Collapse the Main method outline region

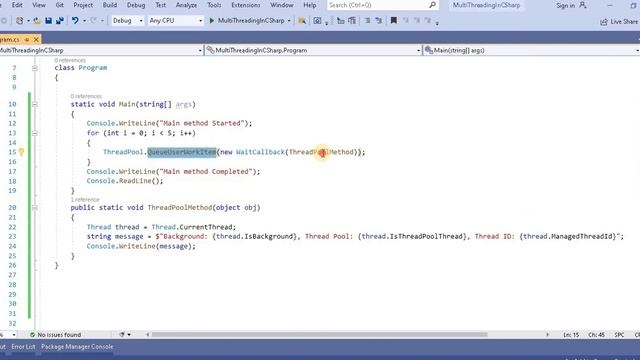click(x=35, y=104)
